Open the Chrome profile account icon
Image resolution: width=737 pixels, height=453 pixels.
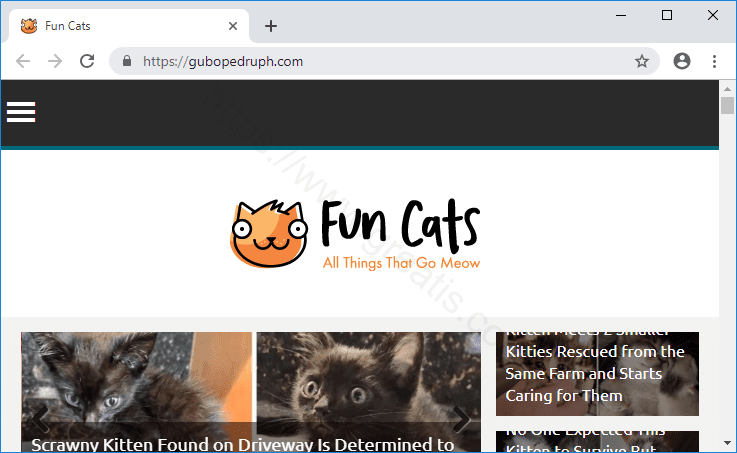click(682, 61)
